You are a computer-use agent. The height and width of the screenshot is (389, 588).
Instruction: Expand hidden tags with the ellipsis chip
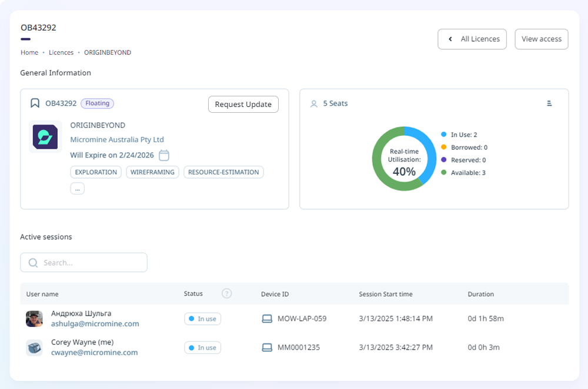(77, 189)
